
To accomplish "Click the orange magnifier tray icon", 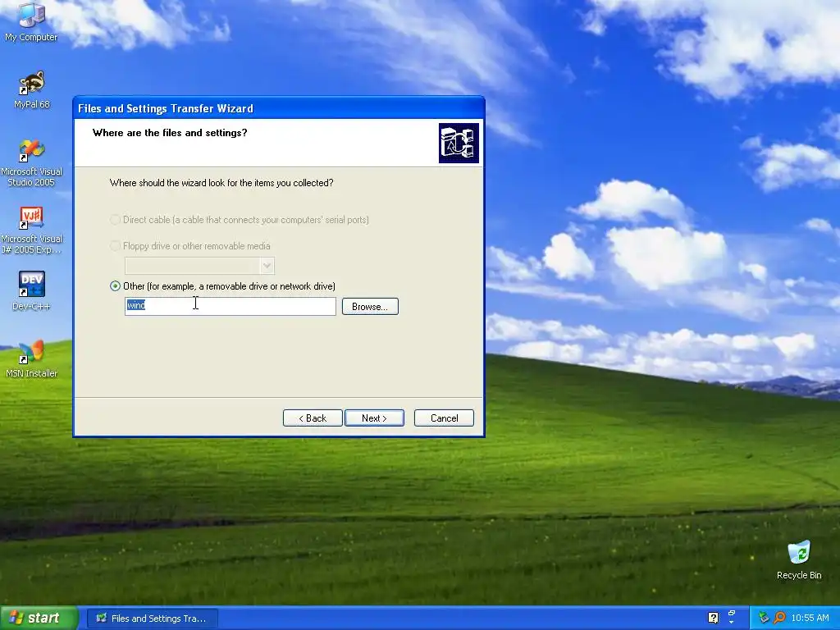I will [779, 618].
